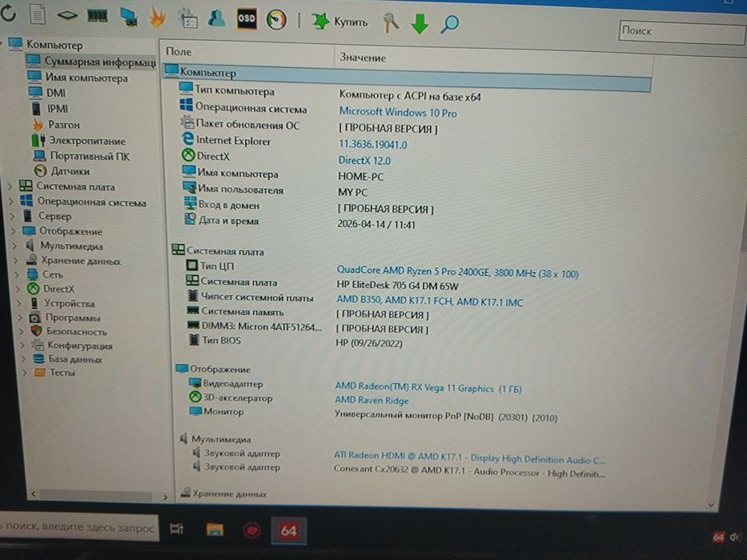This screenshot has height=560, width=747.
Task: Select the HP EliteDesk 705 G4 value
Action: [x=397, y=286]
